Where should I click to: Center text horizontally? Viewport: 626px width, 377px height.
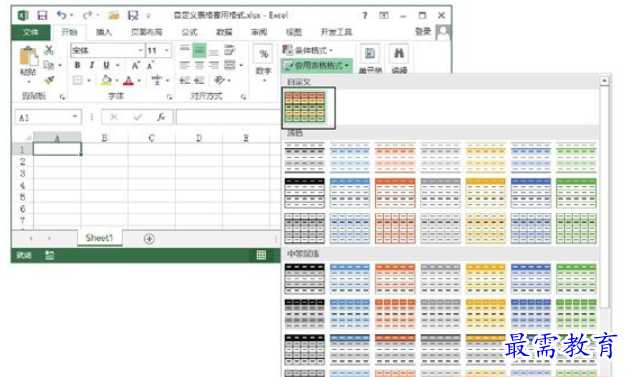[x=199, y=65]
